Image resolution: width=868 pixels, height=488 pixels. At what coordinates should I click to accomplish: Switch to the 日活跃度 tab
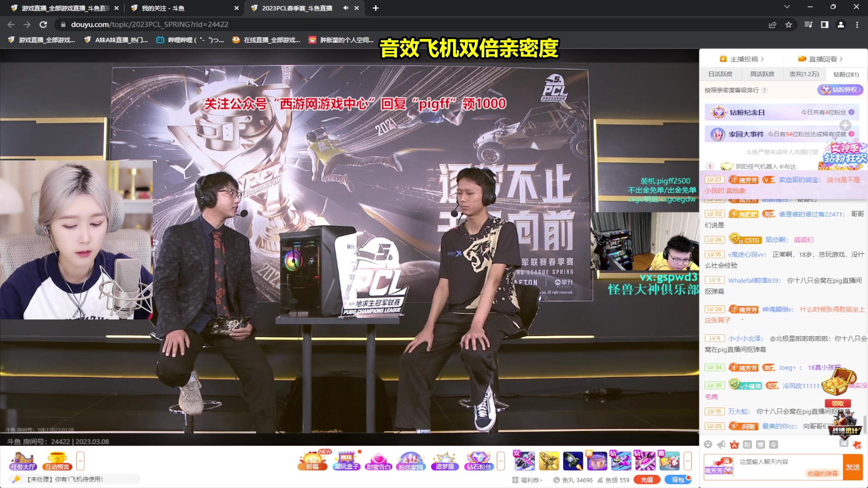(x=720, y=74)
